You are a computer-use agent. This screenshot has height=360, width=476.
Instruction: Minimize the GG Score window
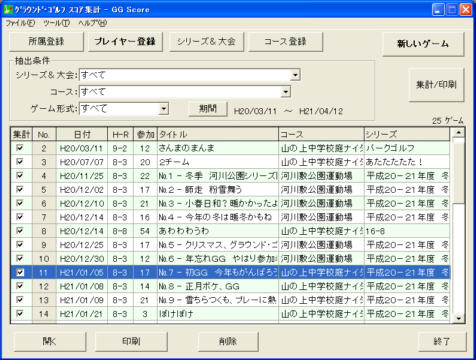coord(438,9)
